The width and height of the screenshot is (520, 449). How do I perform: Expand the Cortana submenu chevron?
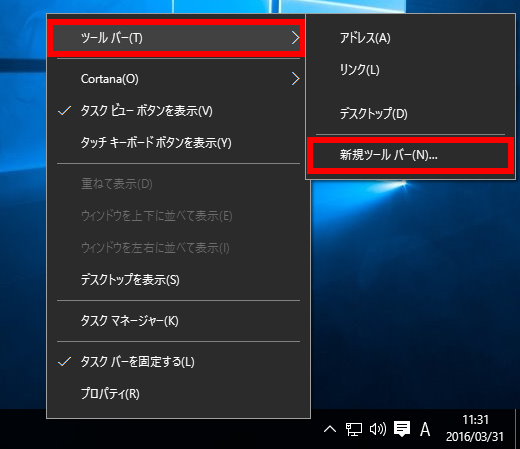[295, 79]
